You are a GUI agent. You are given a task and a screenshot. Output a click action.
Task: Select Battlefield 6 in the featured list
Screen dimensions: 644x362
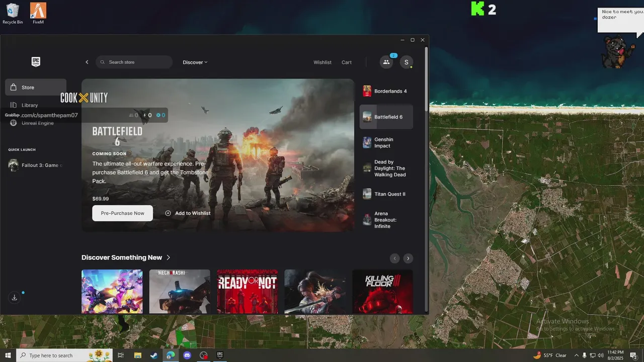[x=386, y=117]
